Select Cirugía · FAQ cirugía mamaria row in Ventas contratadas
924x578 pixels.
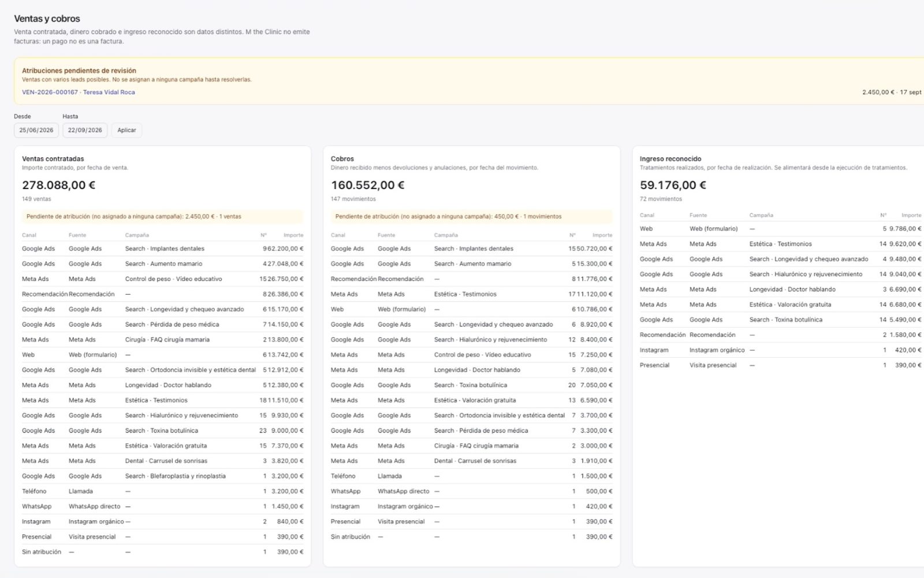(162, 339)
